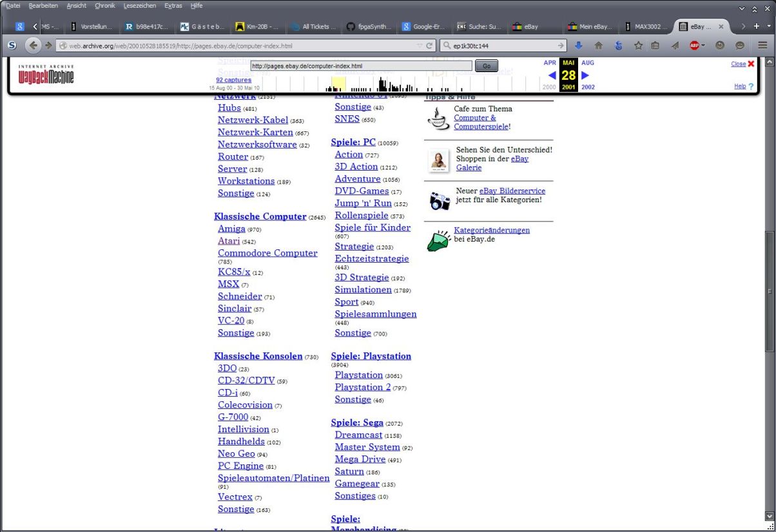Open the Hilfe menu
Image resolution: width=776 pixels, height=532 pixels.
point(197,6)
